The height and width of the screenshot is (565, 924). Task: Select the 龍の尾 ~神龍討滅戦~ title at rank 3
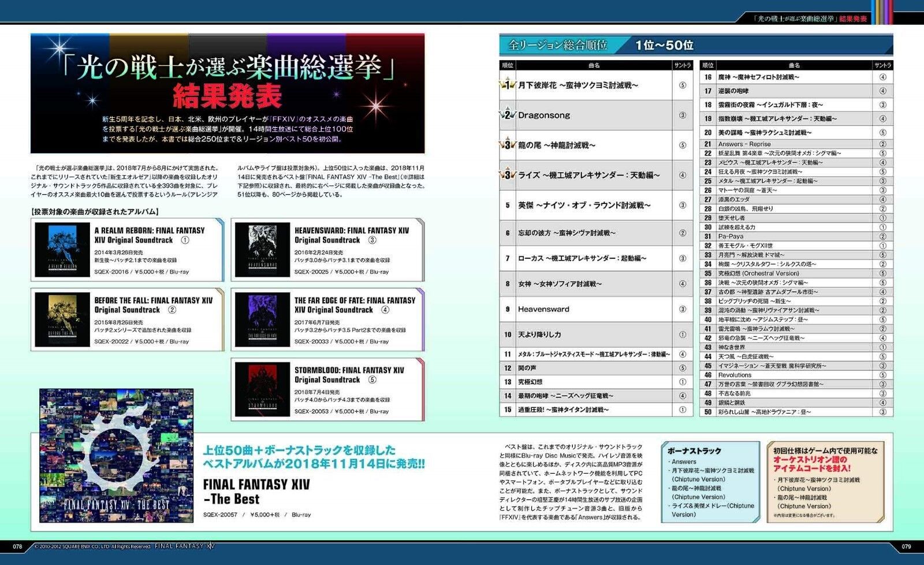(557, 145)
